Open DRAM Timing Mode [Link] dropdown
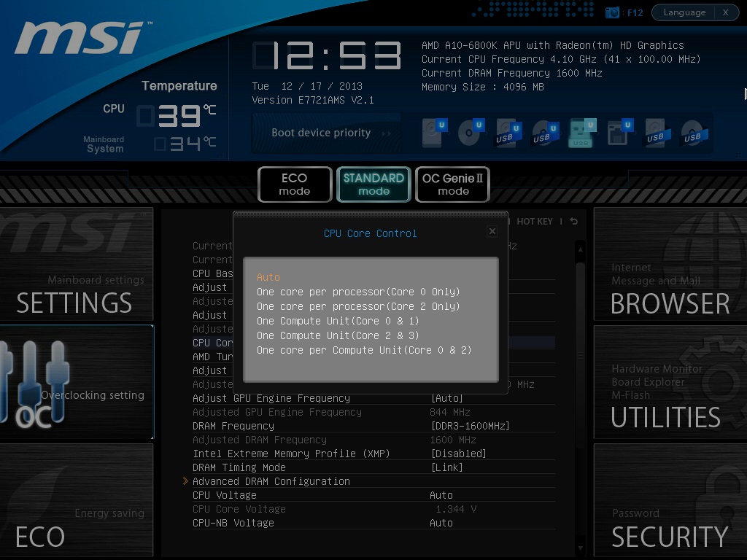Image resolution: width=747 pixels, height=560 pixels. coord(447,467)
